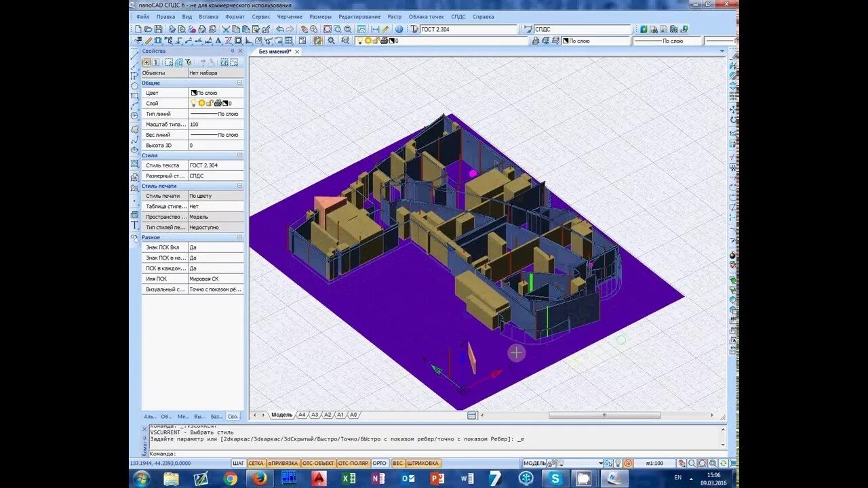Open the ГОСТ 2.304 text style dropdown
The image size is (868, 488).
[x=469, y=29]
